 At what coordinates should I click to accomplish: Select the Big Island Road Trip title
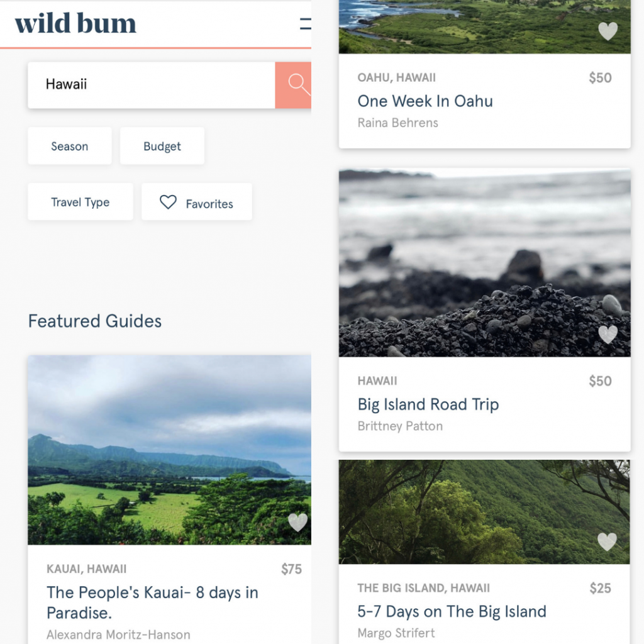tap(428, 404)
